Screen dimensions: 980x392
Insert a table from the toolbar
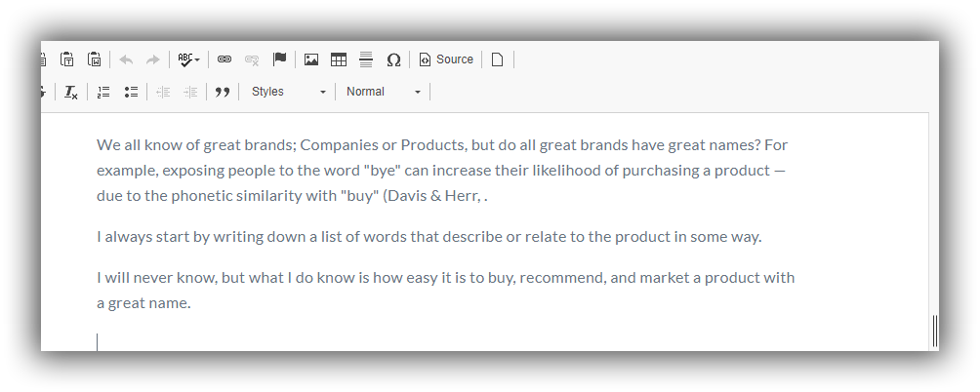pos(338,59)
